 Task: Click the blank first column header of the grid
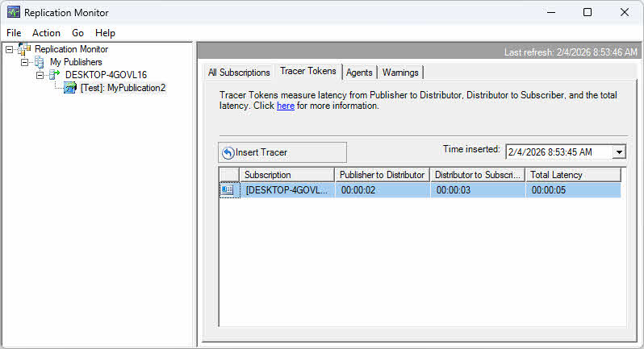(229, 175)
